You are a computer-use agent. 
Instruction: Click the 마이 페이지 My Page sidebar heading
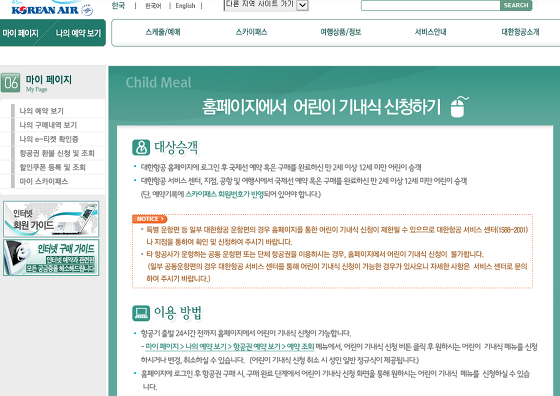click(x=48, y=83)
